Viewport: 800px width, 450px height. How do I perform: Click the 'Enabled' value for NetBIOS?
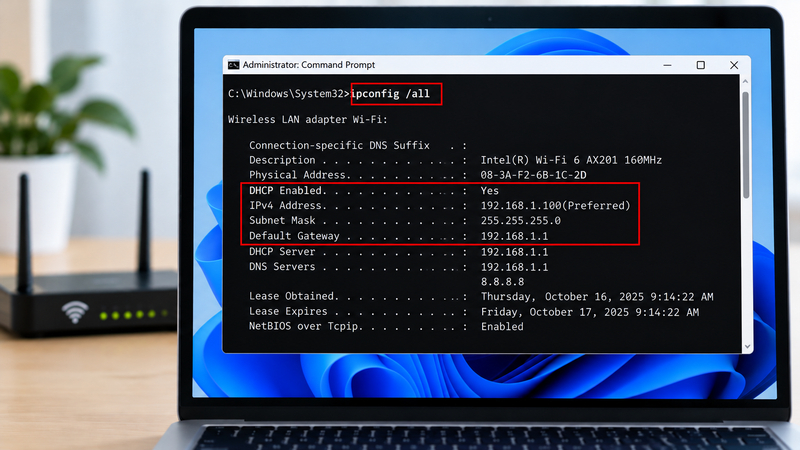click(x=502, y=327)
